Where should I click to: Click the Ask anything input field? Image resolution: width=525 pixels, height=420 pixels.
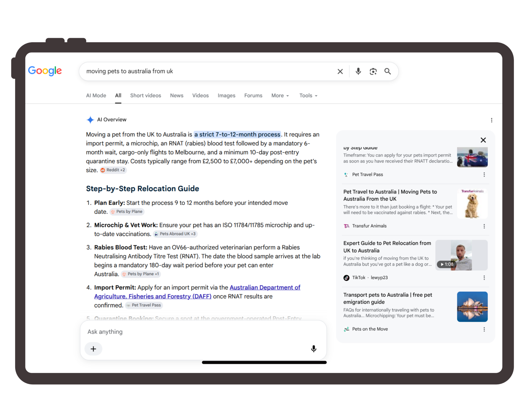(x=203, y=332)
